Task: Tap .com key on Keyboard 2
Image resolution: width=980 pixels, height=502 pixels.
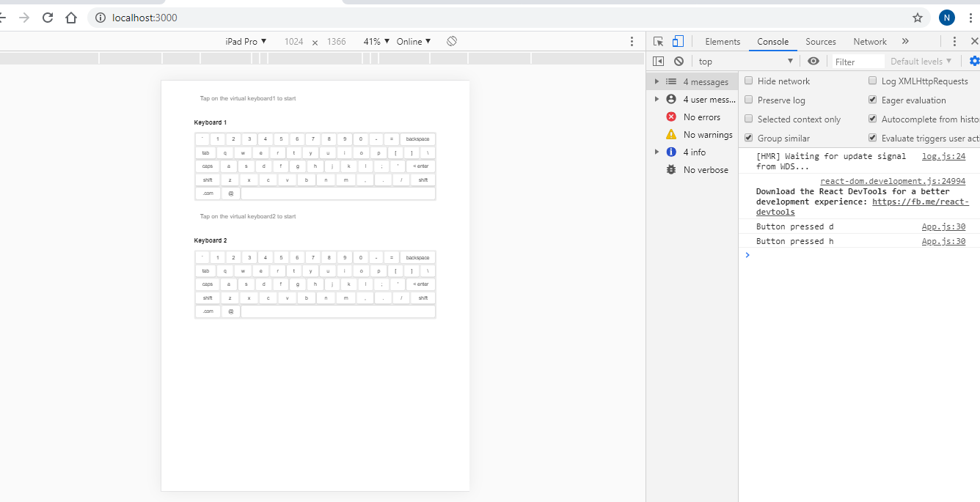Action: 208,312
